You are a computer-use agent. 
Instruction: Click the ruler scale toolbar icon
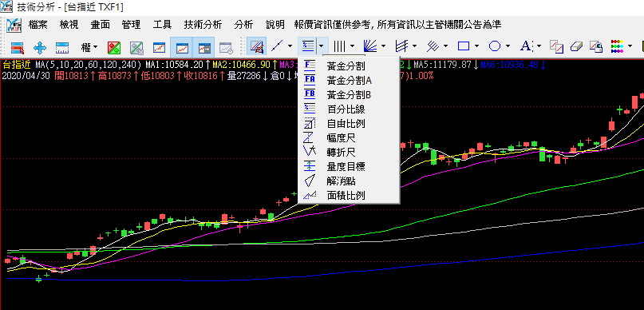(62, 47)
